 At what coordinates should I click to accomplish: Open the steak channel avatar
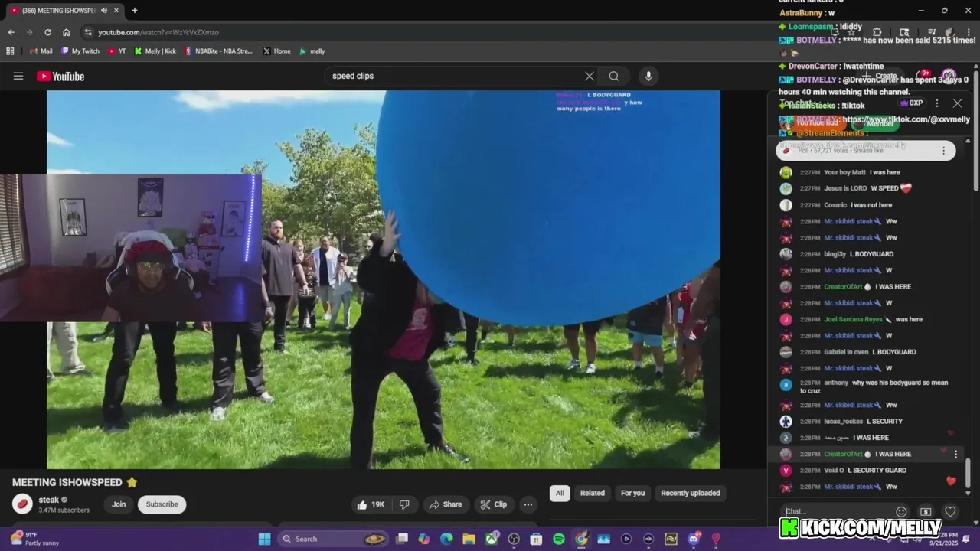(x=22, y=504)
